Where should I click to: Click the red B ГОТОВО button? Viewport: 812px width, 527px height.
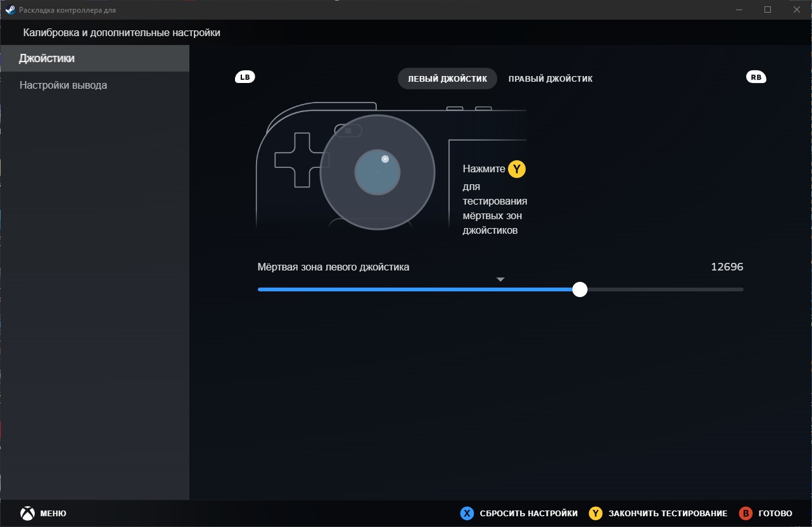[x=766, y=513]
